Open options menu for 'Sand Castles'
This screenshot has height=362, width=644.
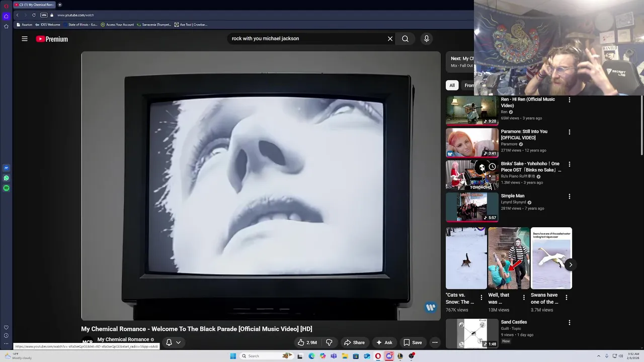[x=570, y=323]
